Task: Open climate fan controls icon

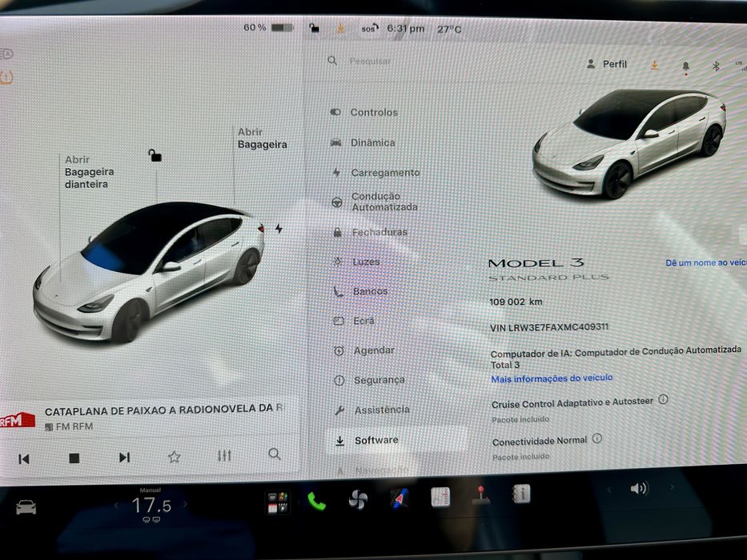Action: pos(358,500)
